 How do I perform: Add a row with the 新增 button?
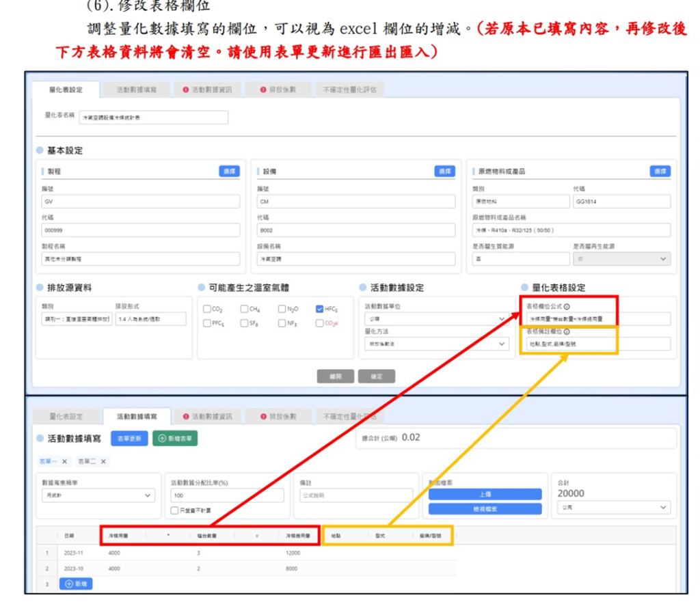[76, 584]
